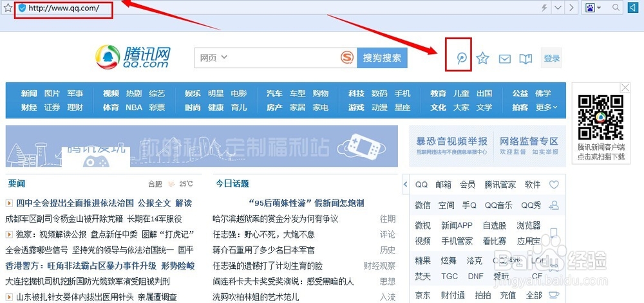The width and height of the screenshot is (644, 303).
Task: Click the person icon in services panel
Action: point(554,205)
